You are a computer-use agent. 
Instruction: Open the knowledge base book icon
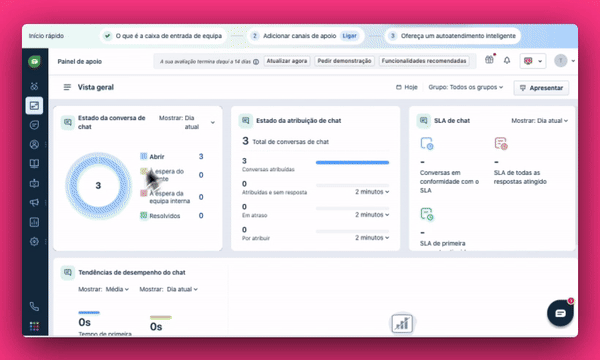pyautogui.click(x=34, y=164)
